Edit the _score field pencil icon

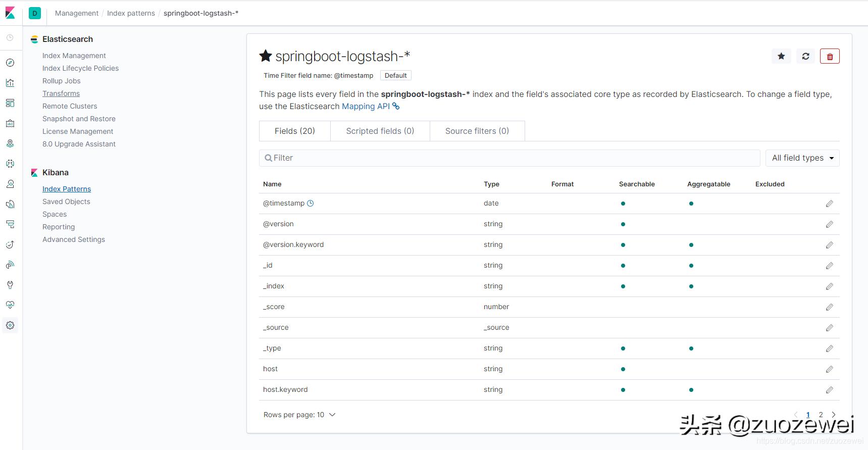829,307
